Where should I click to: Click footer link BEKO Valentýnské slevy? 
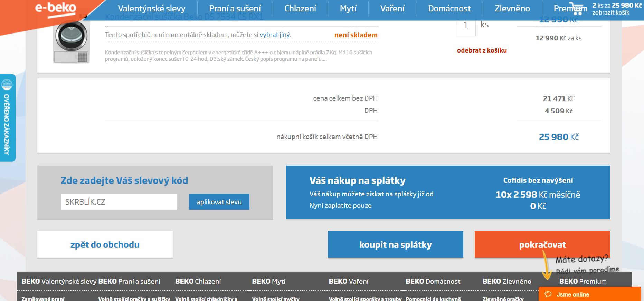tap(59, 281)
